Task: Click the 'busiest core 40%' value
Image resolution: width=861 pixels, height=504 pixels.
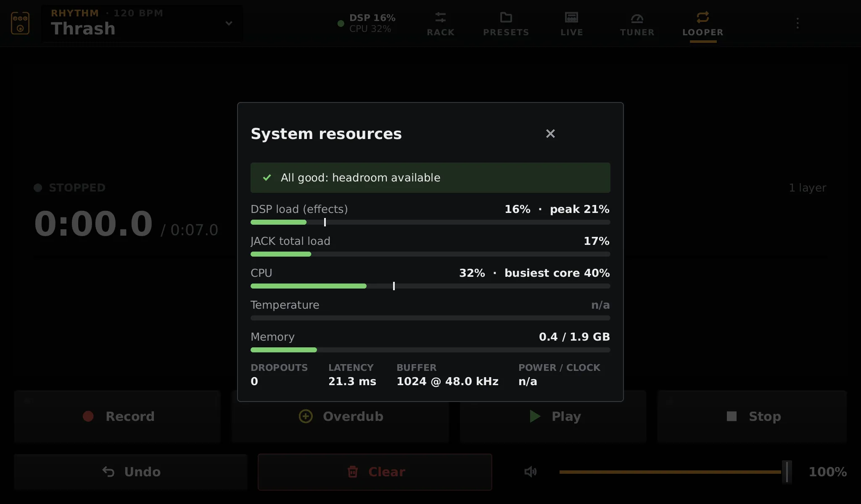Action: point(557,273)
